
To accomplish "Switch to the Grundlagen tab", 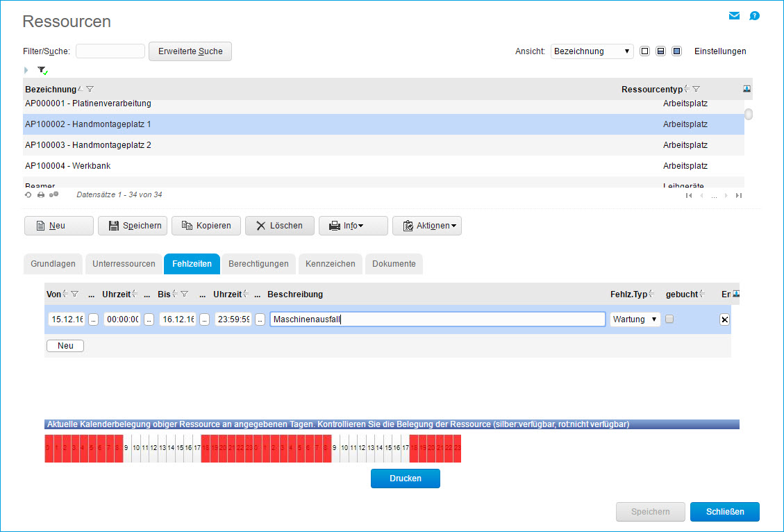I will coord(53,264).
